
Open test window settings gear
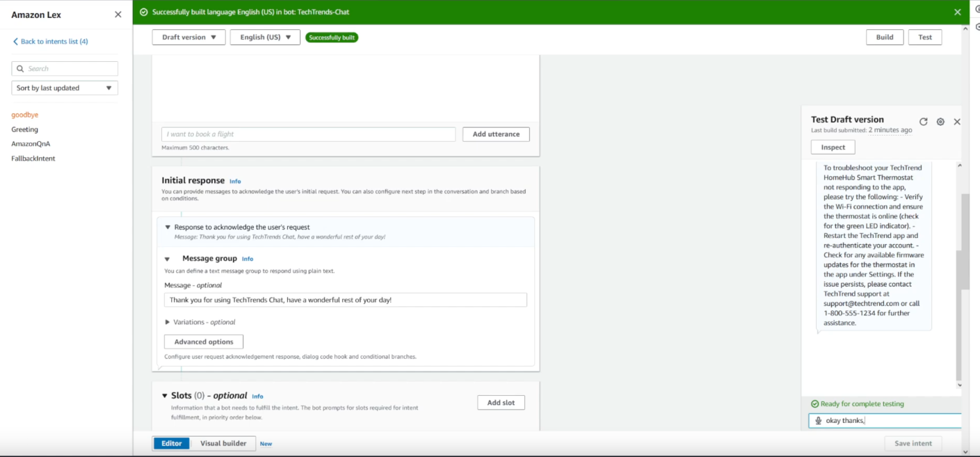click(x=940, y=122)
